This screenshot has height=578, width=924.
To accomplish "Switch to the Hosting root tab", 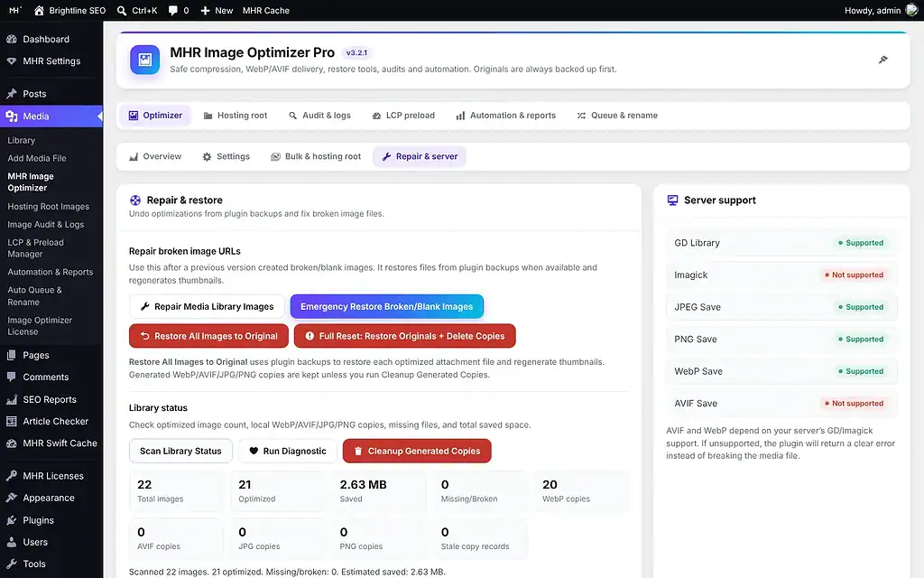I will [x=236, y=116].
